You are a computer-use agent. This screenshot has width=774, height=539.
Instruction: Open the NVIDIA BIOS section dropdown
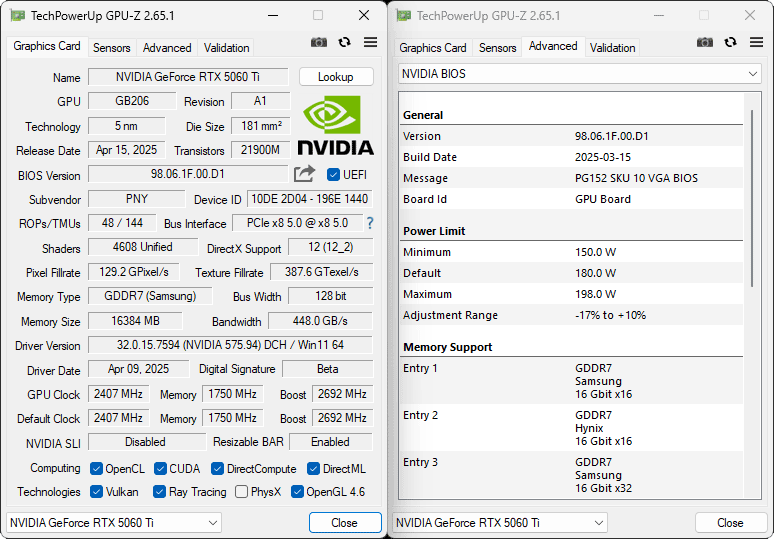tap(580, 74)
